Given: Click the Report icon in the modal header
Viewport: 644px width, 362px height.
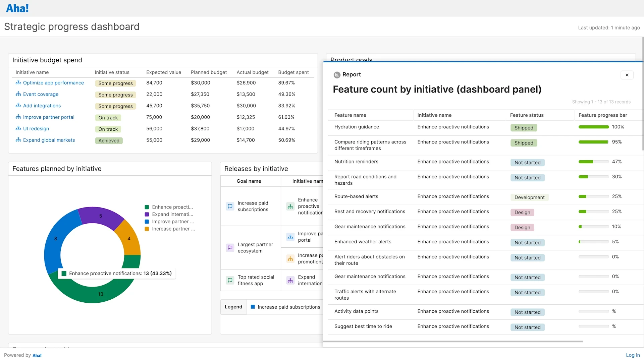Looking at the screenshot, I should click(337, 75).
